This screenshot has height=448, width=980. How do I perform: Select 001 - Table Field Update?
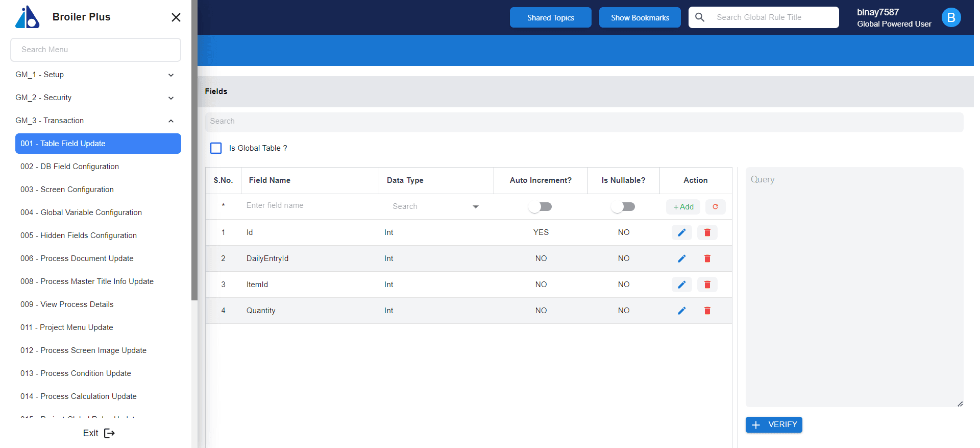click(x=98, y=144)
